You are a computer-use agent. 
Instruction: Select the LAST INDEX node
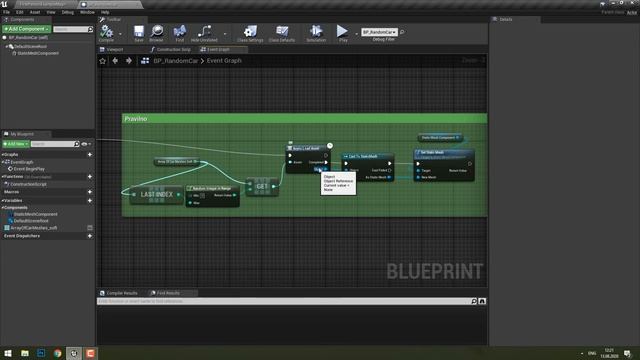157,195
